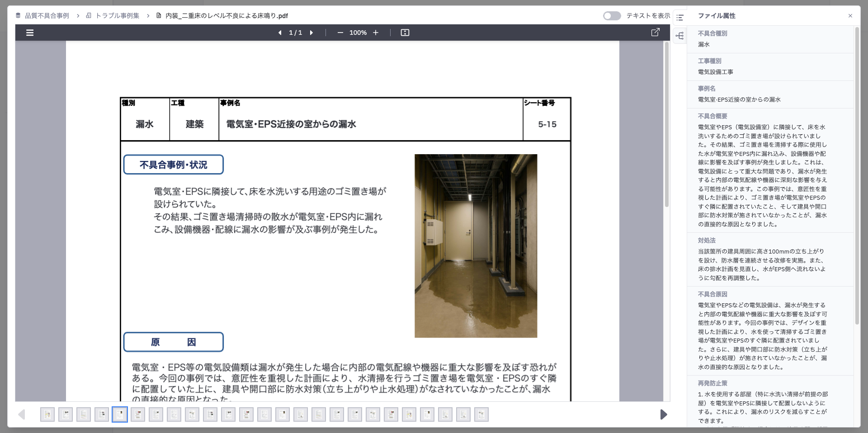
Task: Advance to next page with right arrow
Action: (x=311, y=32)
